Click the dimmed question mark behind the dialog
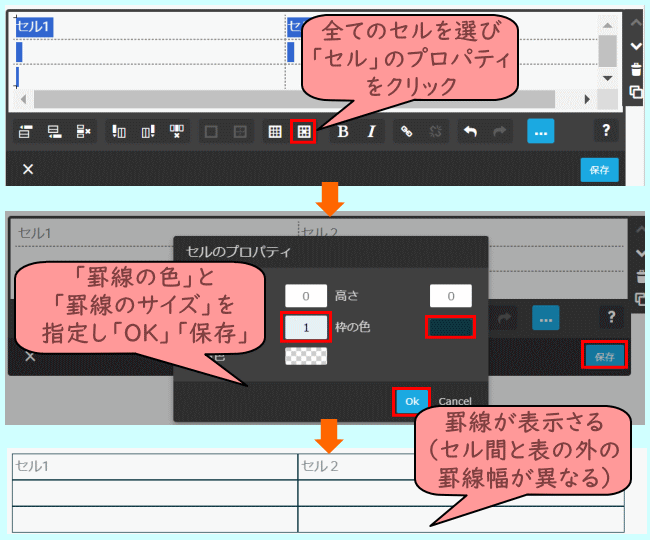 611,317
